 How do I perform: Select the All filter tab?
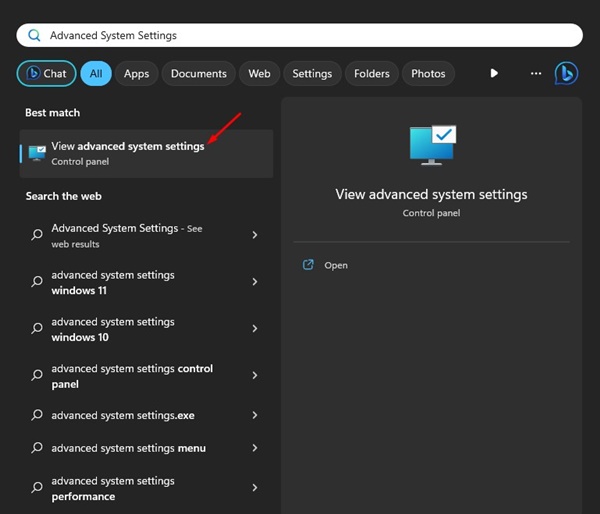(96, 73)
